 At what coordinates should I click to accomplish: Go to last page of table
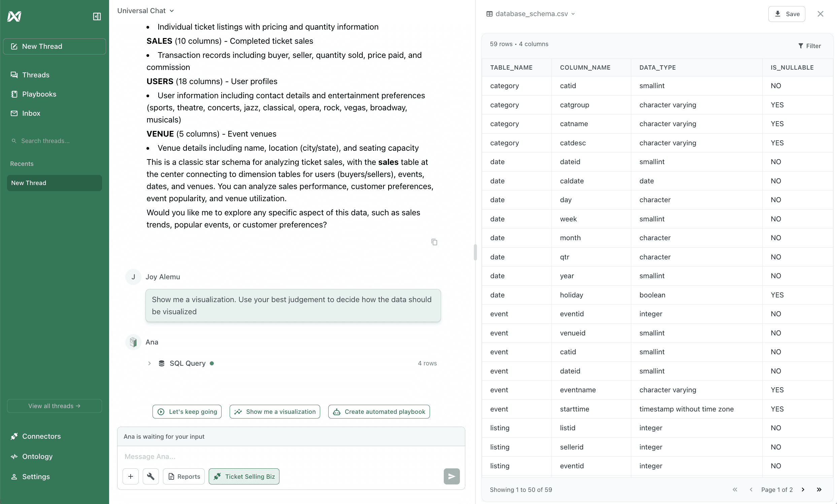click(819, 490)
